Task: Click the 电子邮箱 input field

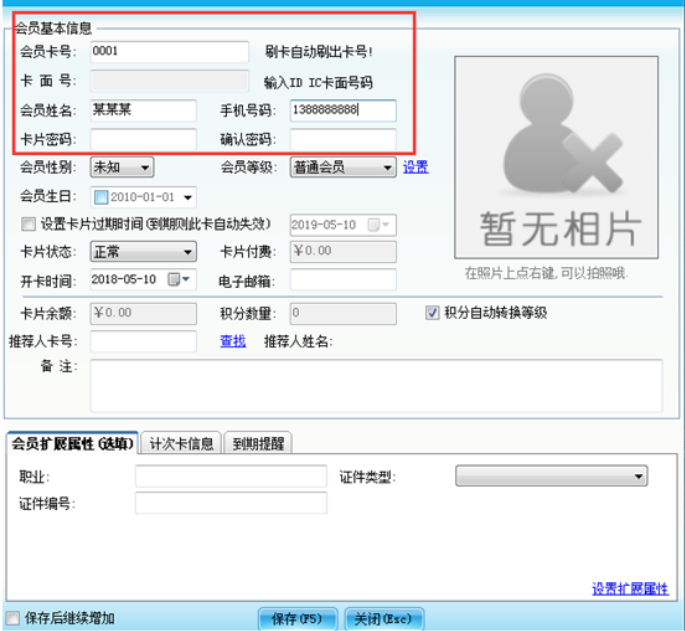Action: 343,280
